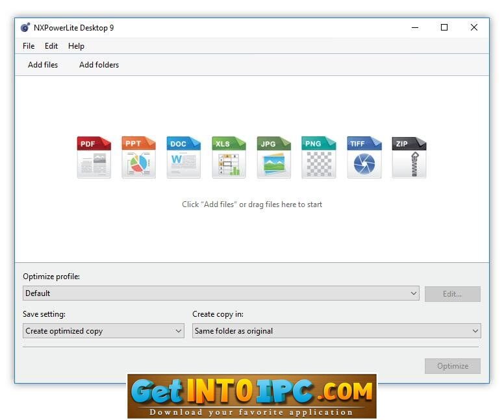This screenshot has height=420, width=504.
Task: Choose Add folders in the toolbar
Action: [99, 65]
